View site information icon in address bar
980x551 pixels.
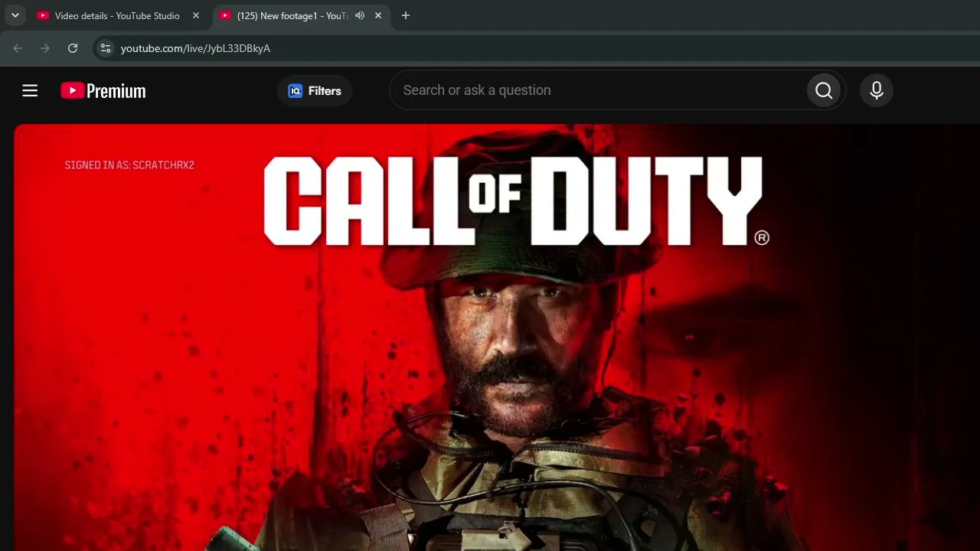pos(106,48)
